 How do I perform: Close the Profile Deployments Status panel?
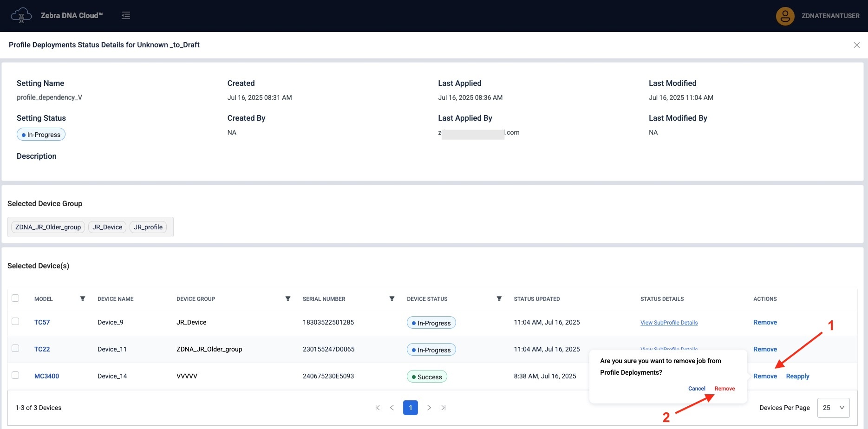856,45
